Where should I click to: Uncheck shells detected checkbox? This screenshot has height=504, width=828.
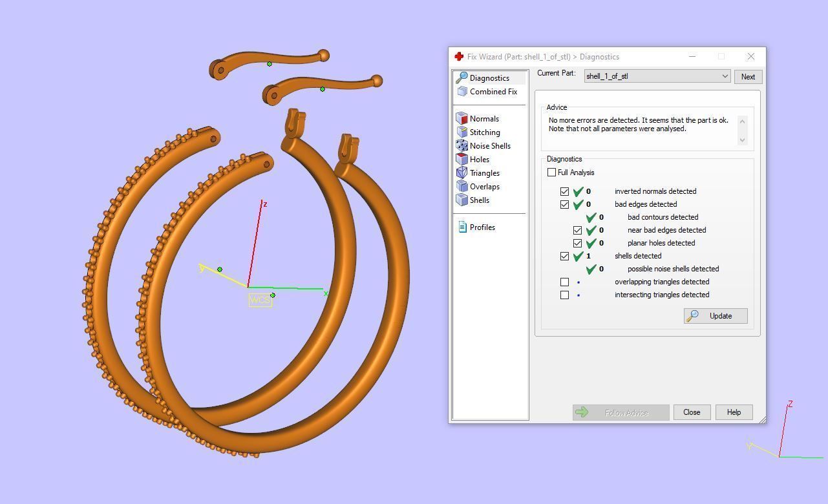[x=564, y=256]
